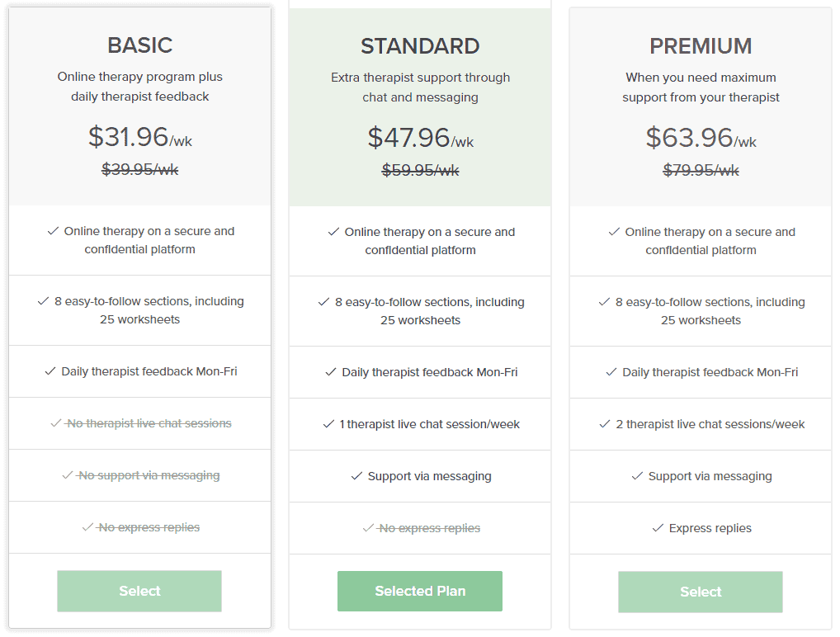This screenshot has width=840, height=637.
Task: Click the $31.96/wk Basic price
Action: click(139, 137)
